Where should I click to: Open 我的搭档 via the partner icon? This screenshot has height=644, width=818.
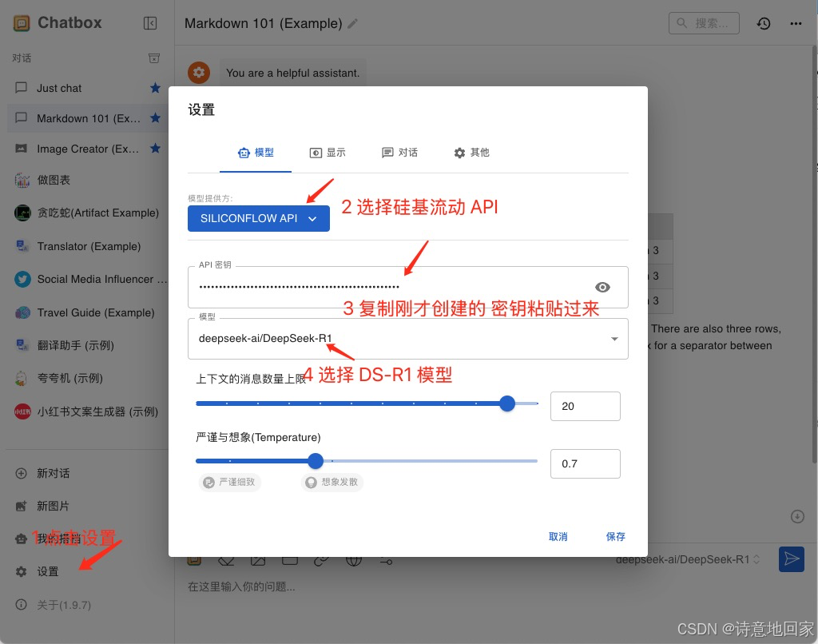point(22,539)
